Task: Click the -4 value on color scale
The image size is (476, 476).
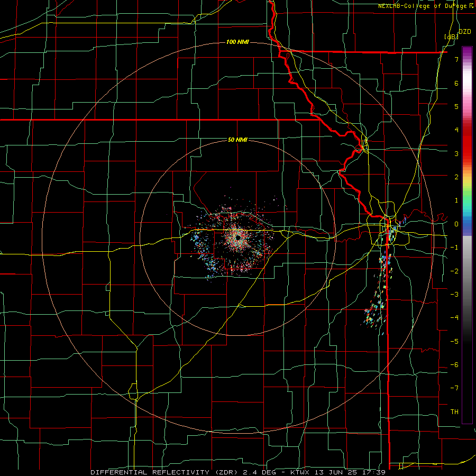Action: click(454, 318)
